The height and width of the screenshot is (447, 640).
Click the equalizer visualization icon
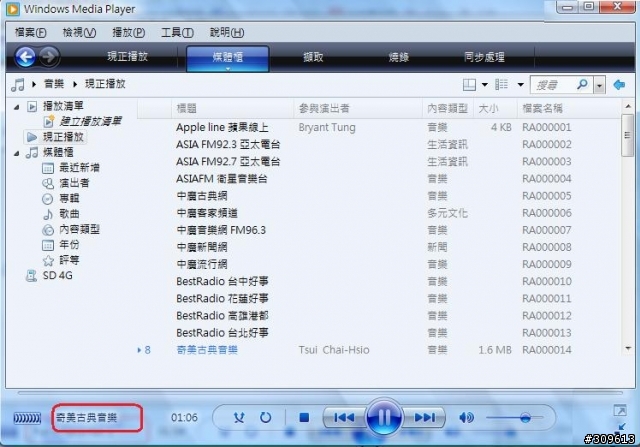27,418
